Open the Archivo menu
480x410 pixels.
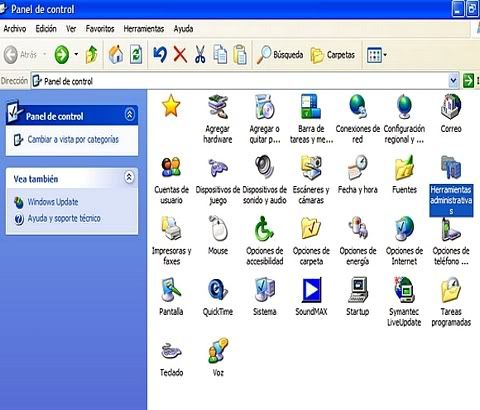click(15, 29)
